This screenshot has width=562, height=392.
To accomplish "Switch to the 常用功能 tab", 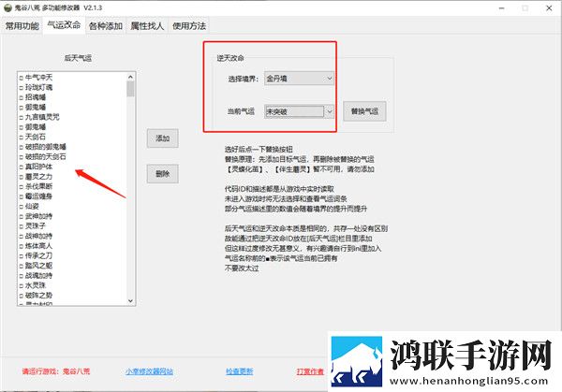I will [x=22, y=26].
